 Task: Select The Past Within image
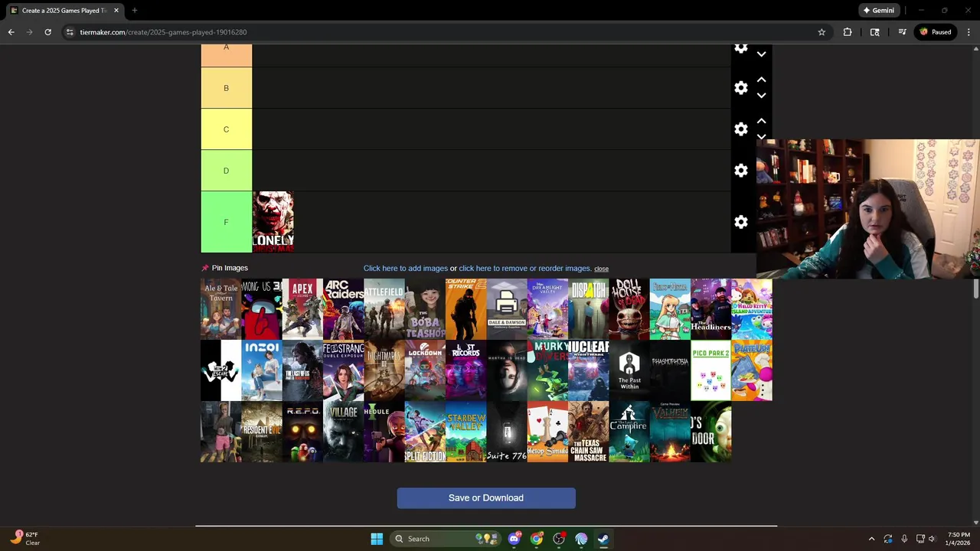pyautogui.click(x=629, y=370)
